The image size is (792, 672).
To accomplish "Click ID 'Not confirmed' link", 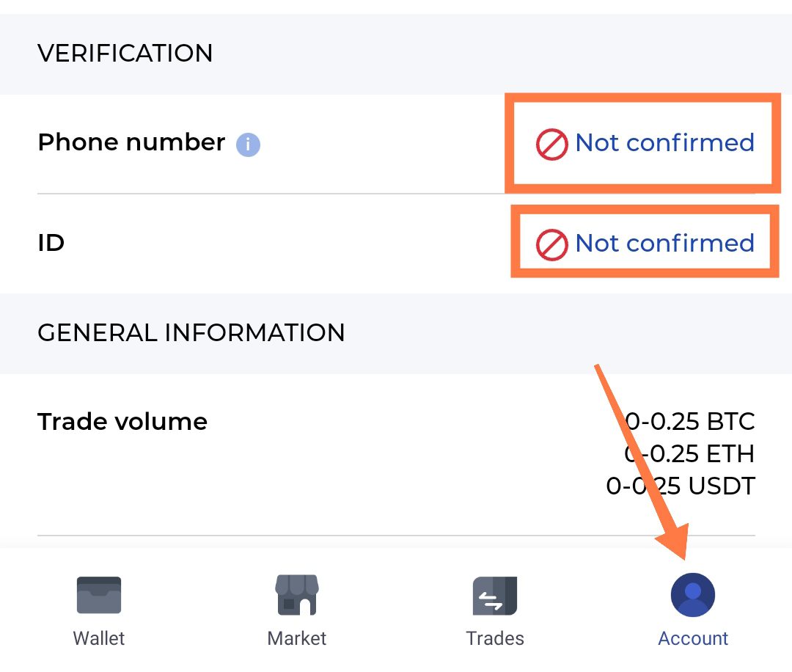I will click(x=664, y=243).
